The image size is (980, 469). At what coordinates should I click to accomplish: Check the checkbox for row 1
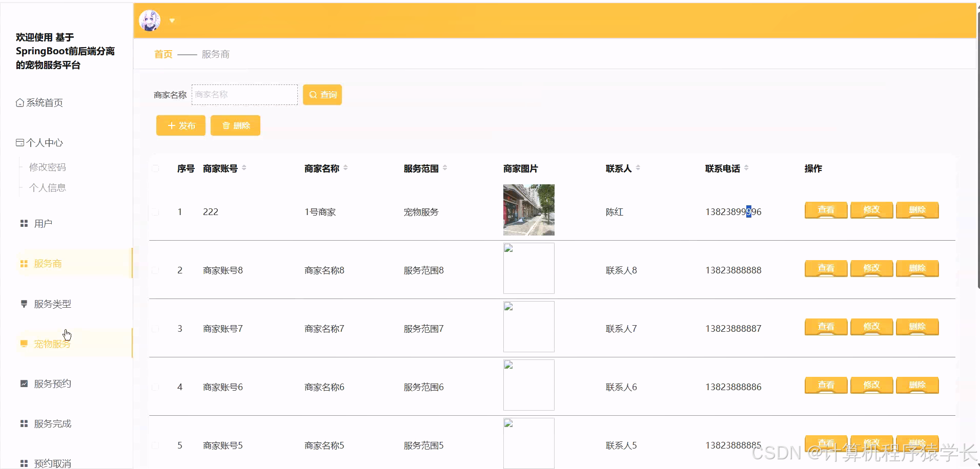click(155, 212)
